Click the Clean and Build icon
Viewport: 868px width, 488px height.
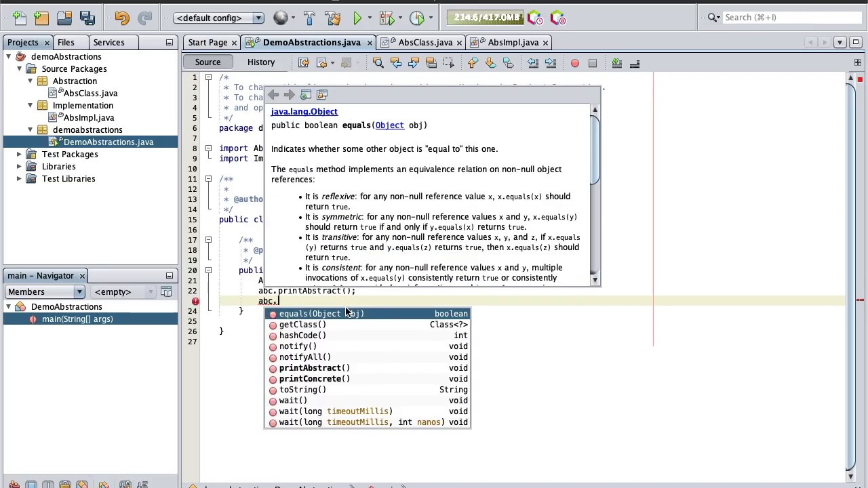point(332,18)
